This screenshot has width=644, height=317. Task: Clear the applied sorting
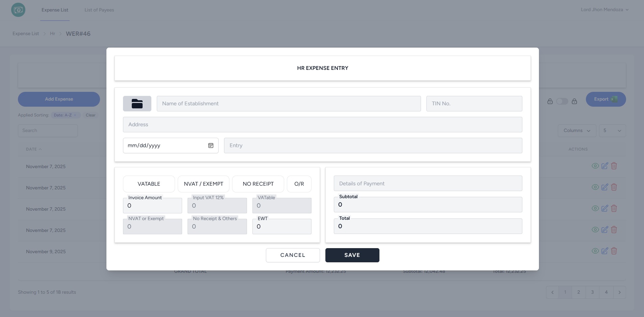(x=91, y=115)
